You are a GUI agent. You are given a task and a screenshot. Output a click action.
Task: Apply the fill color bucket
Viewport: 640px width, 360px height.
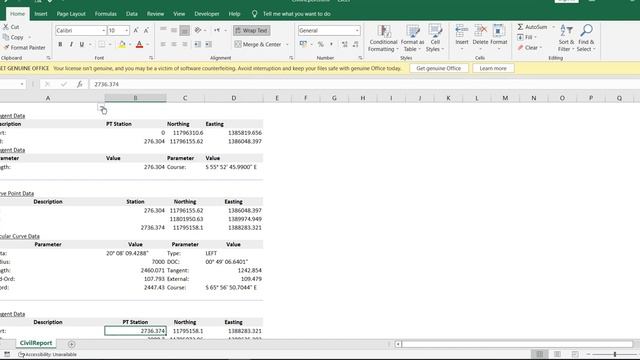click(x=122, y=44)
